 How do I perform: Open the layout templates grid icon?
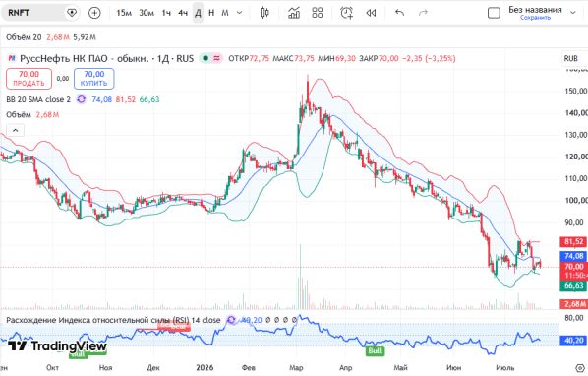318,13
